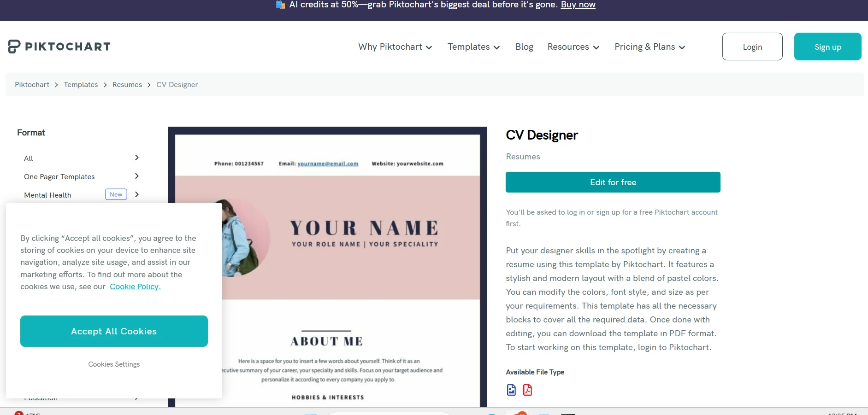Click the Buy now link in the banner
868x415 pixels.
click(x=578, y=5)
